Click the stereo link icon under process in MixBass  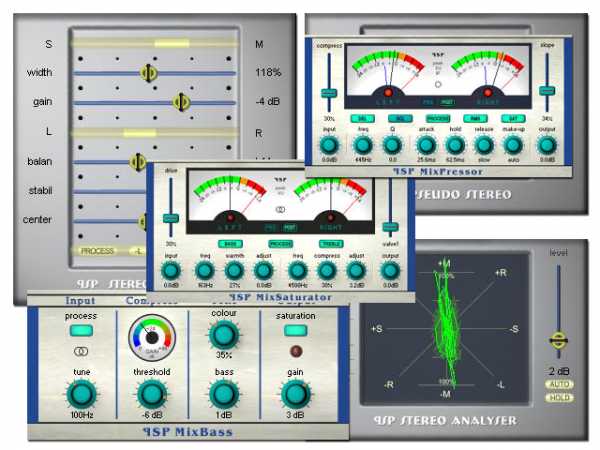point(81,351)
